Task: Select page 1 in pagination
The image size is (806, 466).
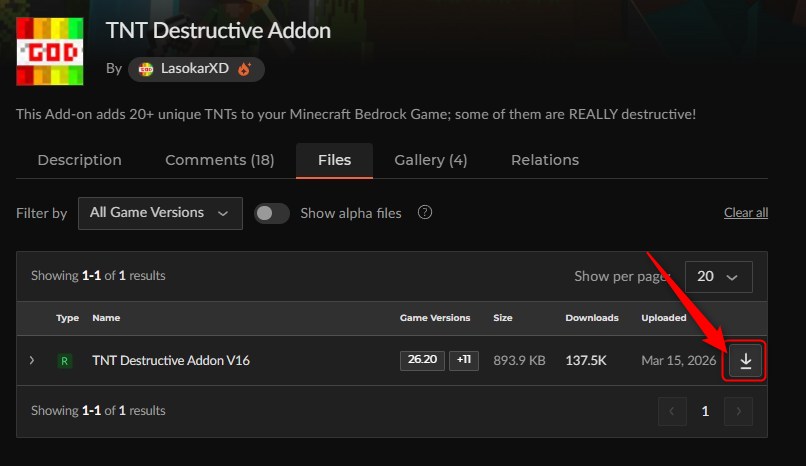Action: pyautogui.click(x=705, y=411)
